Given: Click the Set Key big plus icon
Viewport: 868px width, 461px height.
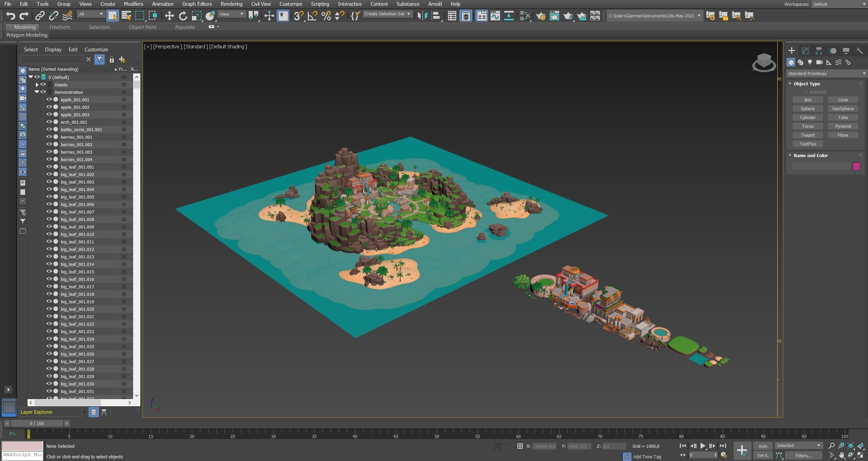Looking at the screenshot, I should click(742, 450).
